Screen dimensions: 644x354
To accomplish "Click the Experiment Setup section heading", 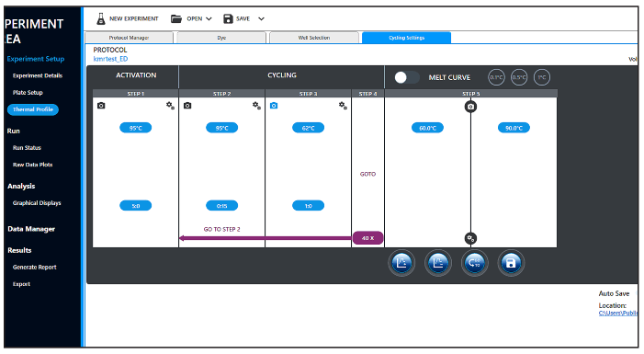I will tap(36, 59).
